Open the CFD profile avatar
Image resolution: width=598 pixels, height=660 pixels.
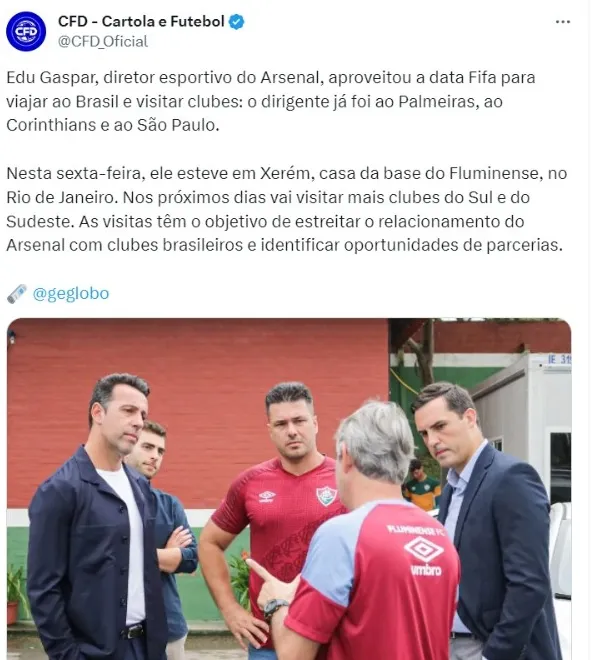26,32
